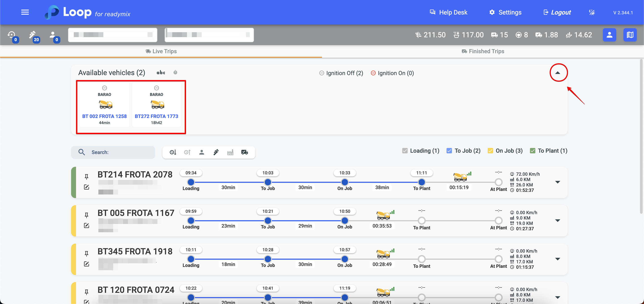Screen dimensions: 644x304
Task: Select the Live Trips tab
Action: point(161,51)
